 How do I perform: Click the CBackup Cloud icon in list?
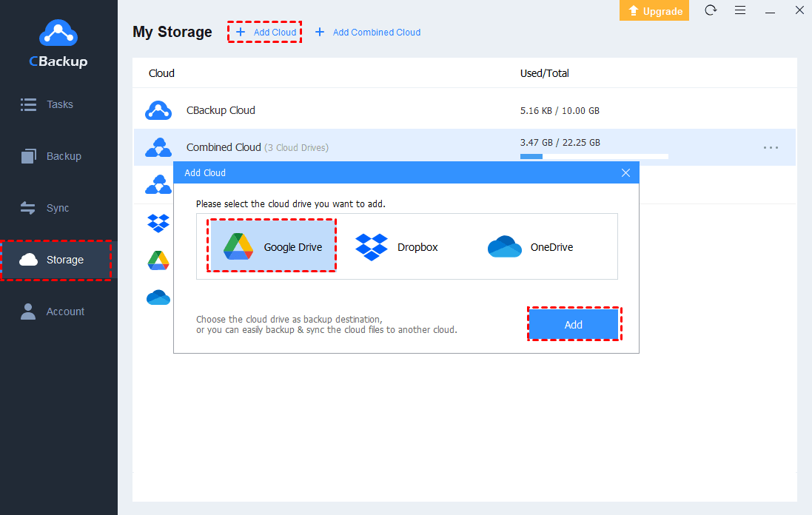point(158,110)
